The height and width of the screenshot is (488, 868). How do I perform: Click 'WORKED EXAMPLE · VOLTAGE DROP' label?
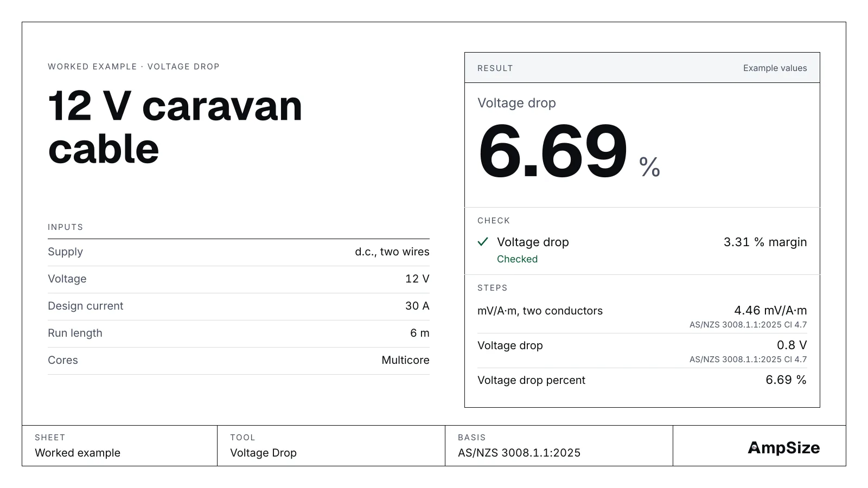tap(133, 67)
